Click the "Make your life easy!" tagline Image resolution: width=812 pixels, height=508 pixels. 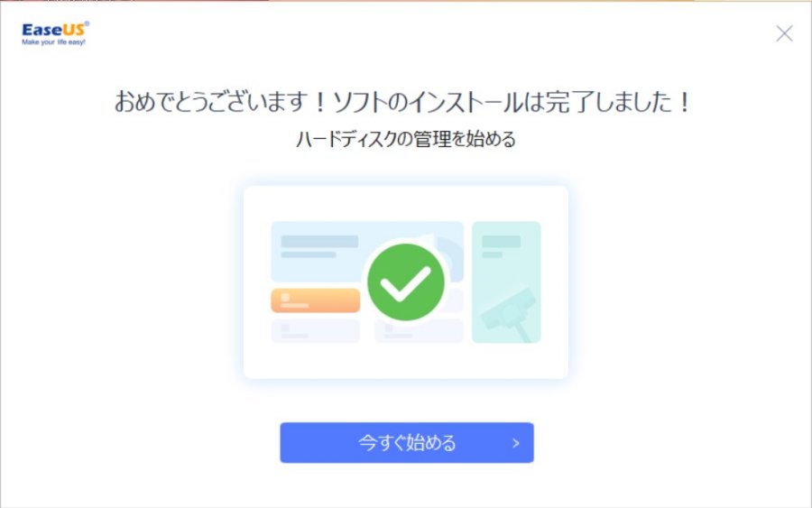(53, 42)
